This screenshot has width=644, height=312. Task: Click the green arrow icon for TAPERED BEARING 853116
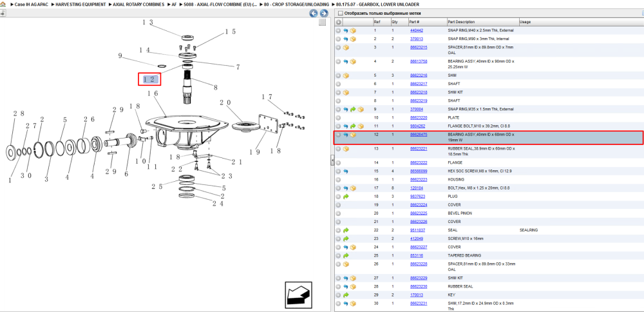click(x=346, y=256)
